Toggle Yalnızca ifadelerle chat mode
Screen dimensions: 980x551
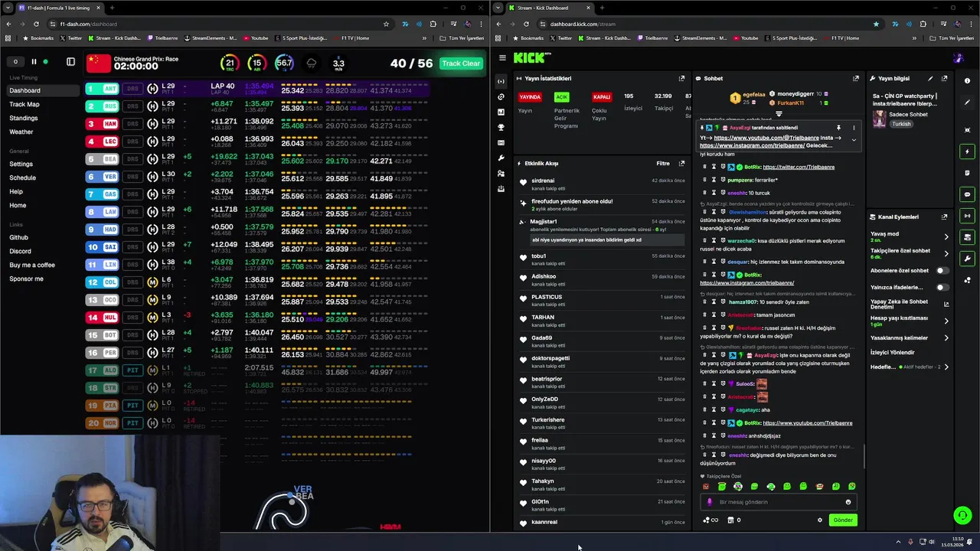942,287
